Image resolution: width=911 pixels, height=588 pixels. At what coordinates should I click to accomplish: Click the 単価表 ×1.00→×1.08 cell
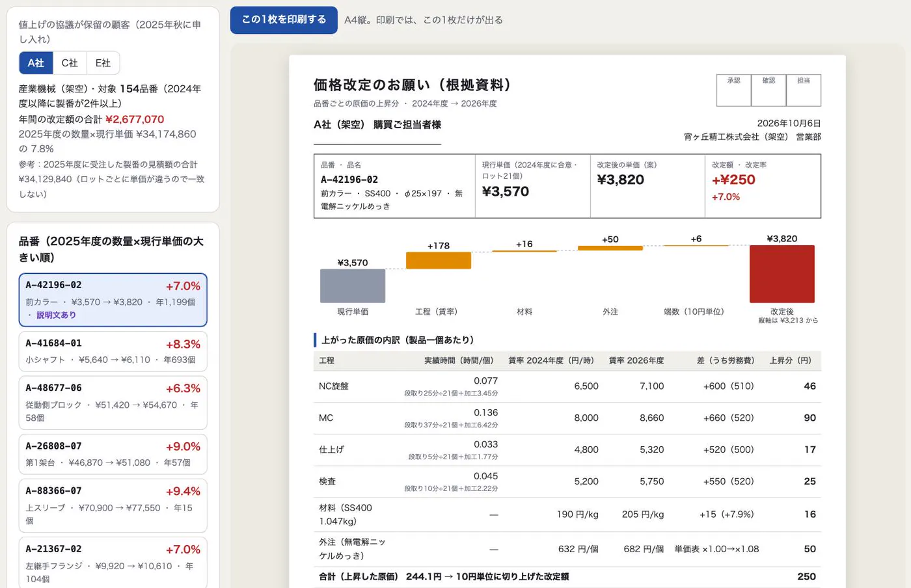[x=716, y=549]
